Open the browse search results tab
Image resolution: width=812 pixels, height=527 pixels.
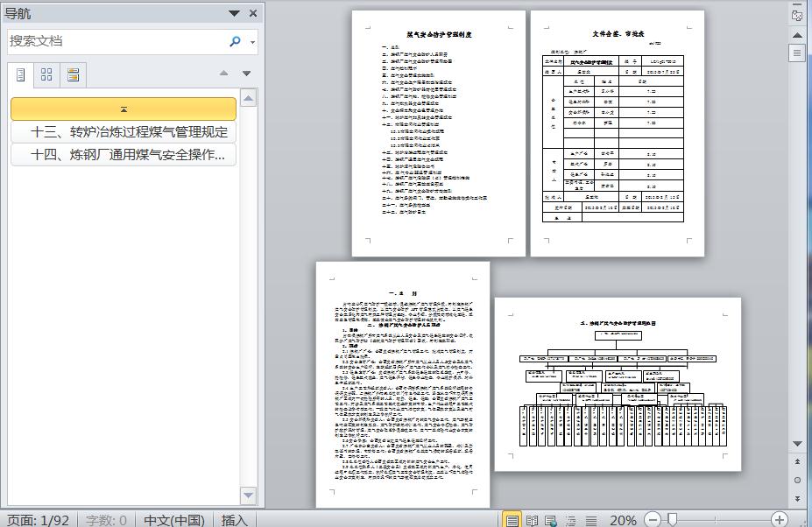click(73, 74)
